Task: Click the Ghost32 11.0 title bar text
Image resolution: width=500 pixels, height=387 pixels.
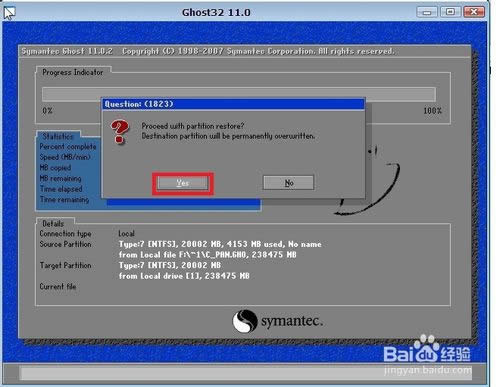Action: [216, 12]
